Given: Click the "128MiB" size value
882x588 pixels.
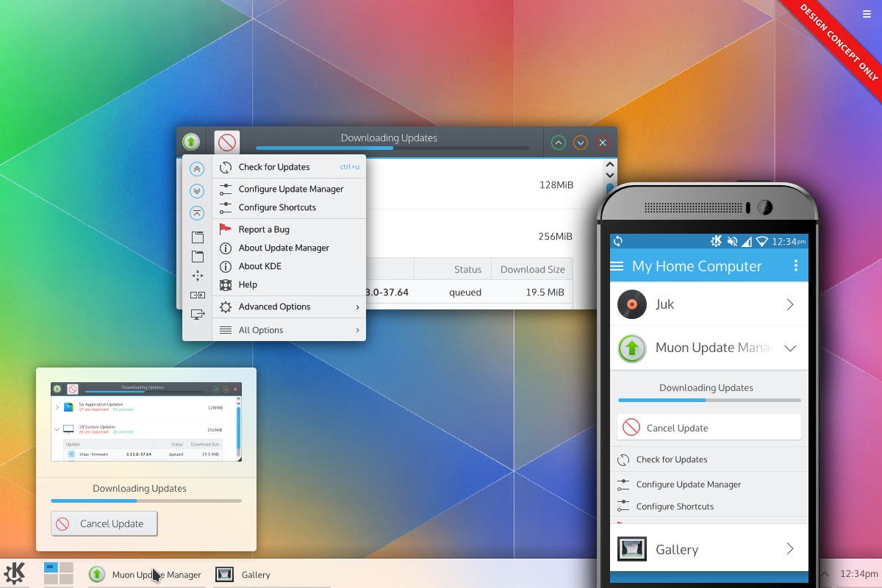Looking at the screenshot, I should coord(556,184).
